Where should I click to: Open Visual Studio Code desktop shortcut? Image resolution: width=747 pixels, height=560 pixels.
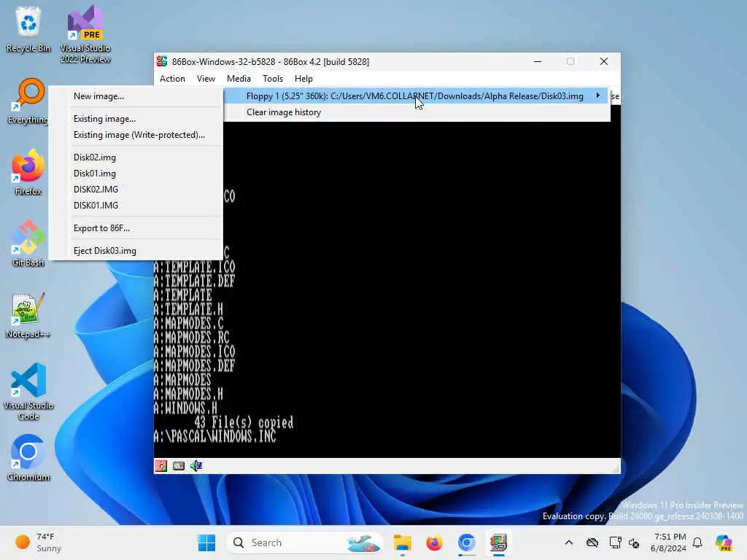coord(28,392)
